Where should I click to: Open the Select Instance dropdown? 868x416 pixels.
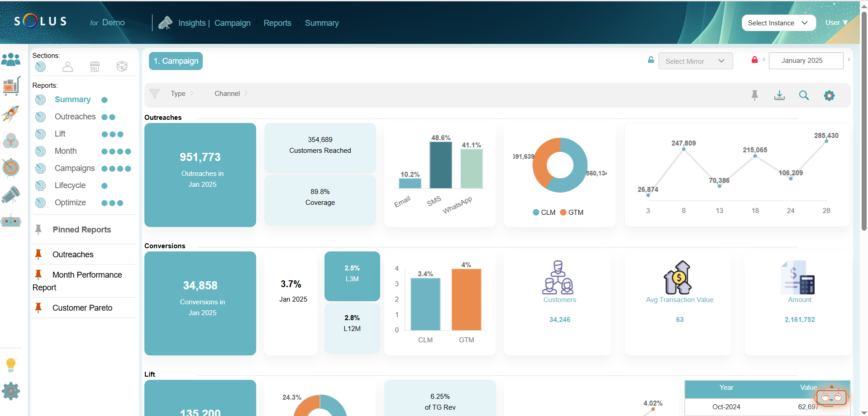tap(778, 23)
